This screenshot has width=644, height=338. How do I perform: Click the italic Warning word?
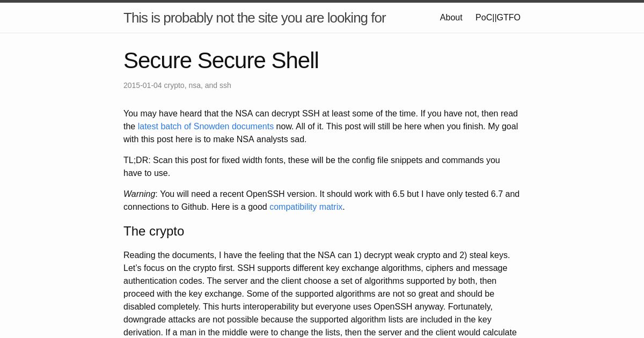pyautogui.click(x=139, y=194)
